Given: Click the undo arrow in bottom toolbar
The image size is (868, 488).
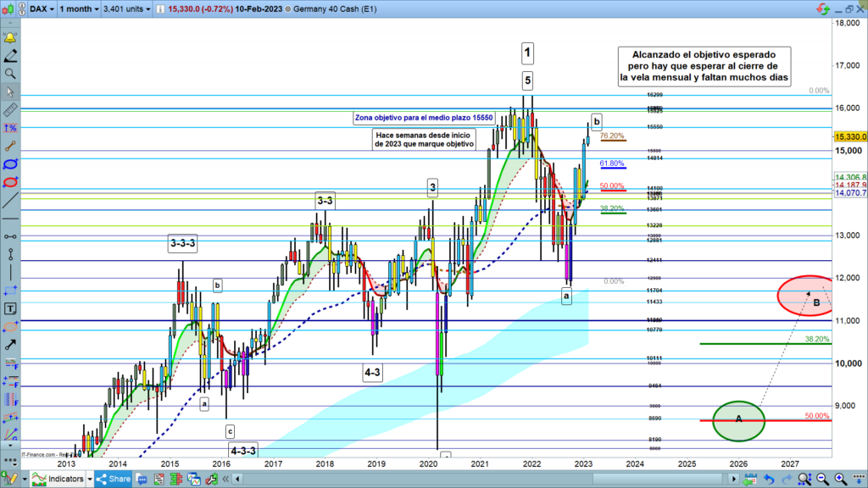Looking at the screenshot, I should coord(767,479).
